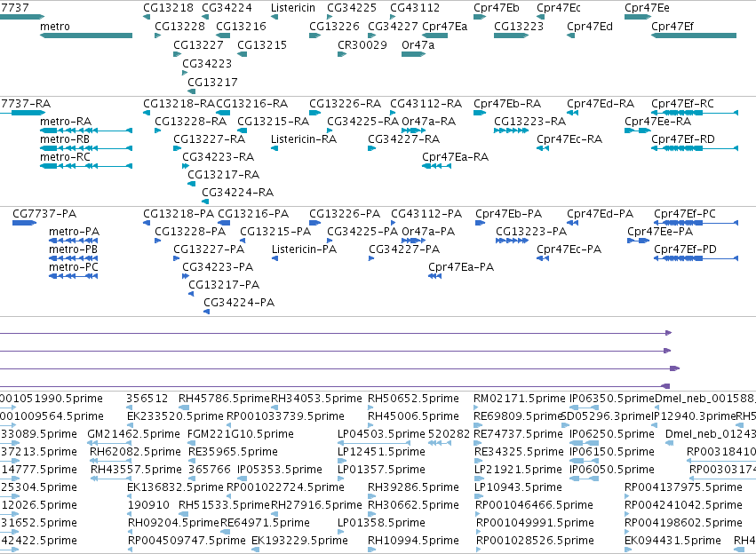756x554 pixels.
Task: Select the EK193229.5prime EST
Action: click(256, 550)
